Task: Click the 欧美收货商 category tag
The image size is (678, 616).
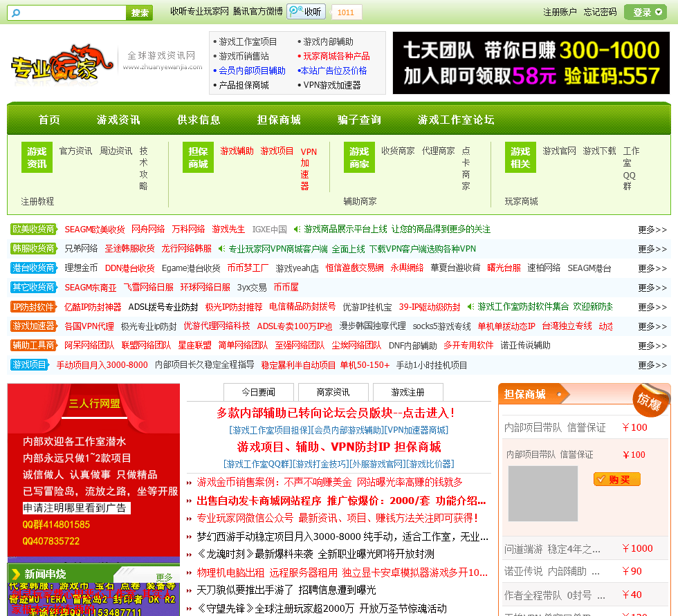Action: (x=33, y=229)
